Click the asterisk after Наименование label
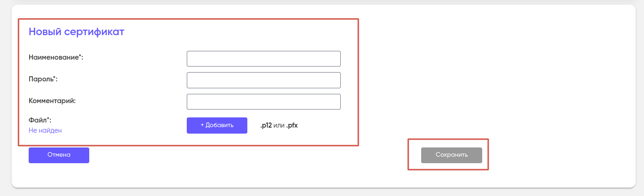The height and width of the screenshot is (196, 644). 80,56
